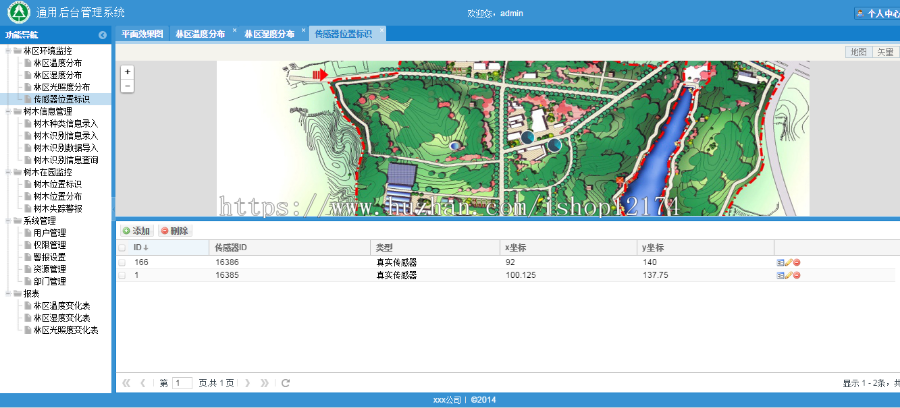
Task: Close the 林区湿度分布 tab
Action: click(303, 30)
